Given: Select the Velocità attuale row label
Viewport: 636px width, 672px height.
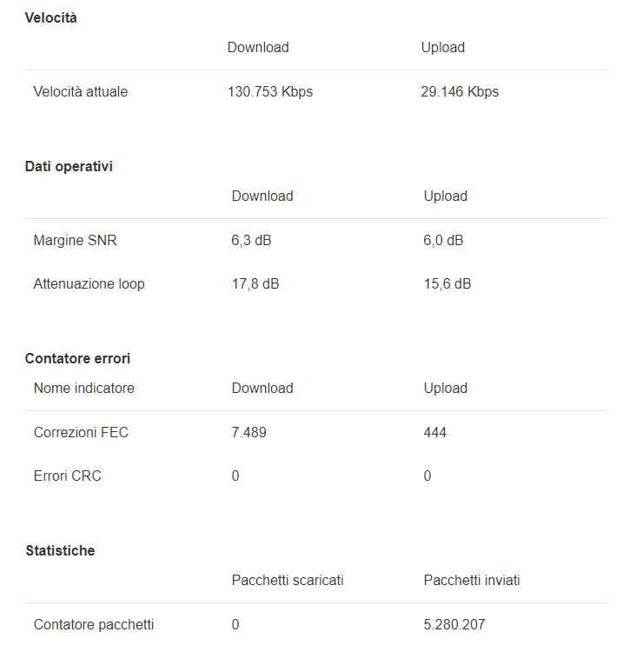Looking at the screenshot, I should tap(80, 91).
